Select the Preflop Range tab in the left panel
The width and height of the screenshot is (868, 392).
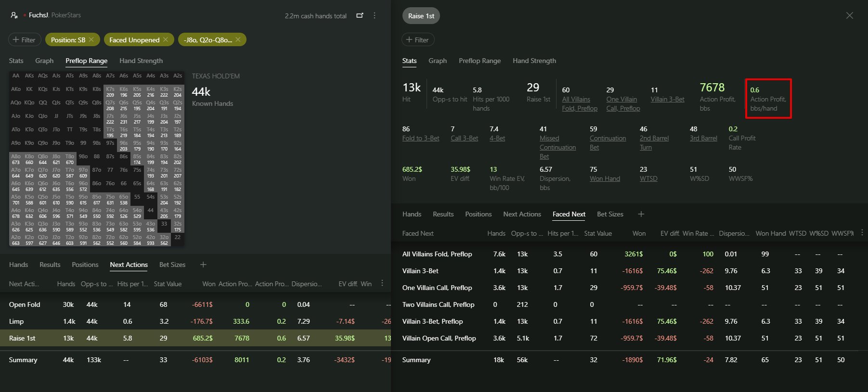(86, 61)
